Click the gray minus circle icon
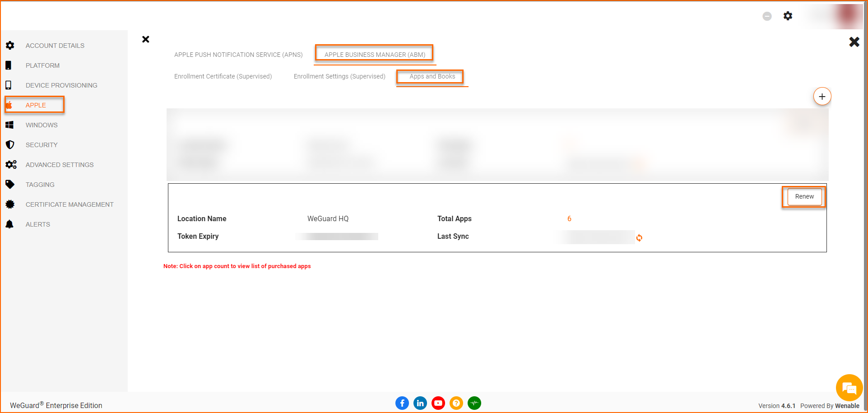 [x=767, y=16]
